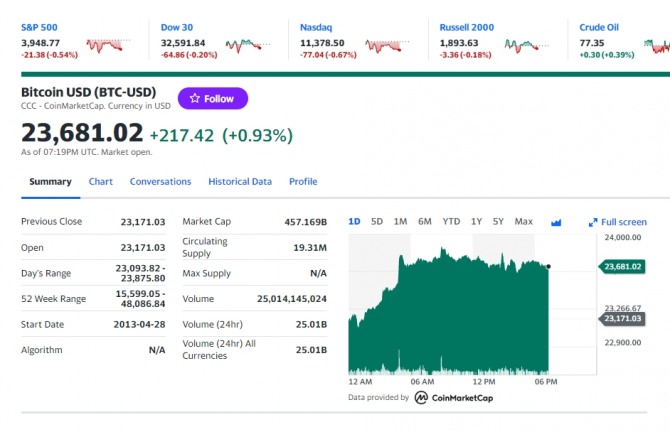This screenshot has width=670, height=432.
Task: Click the Full screen expand arrows icon
Action: (593, 222)
